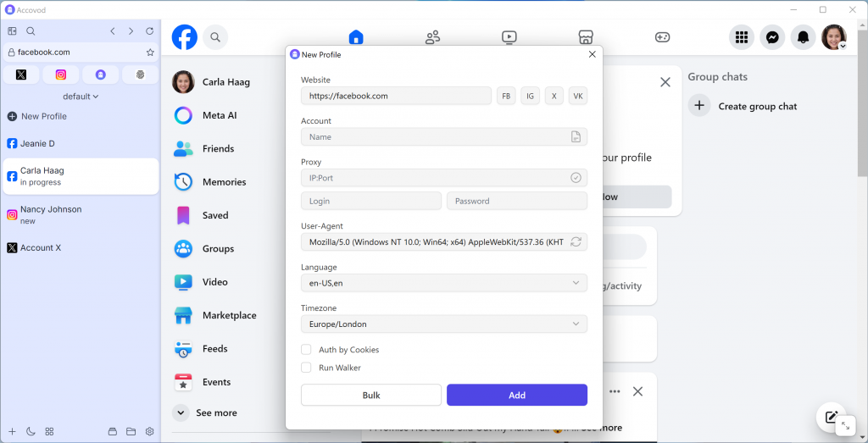Open the Language dropdown
The height and width of the screenshot is (443, 868).
click(x=443, y=283)
